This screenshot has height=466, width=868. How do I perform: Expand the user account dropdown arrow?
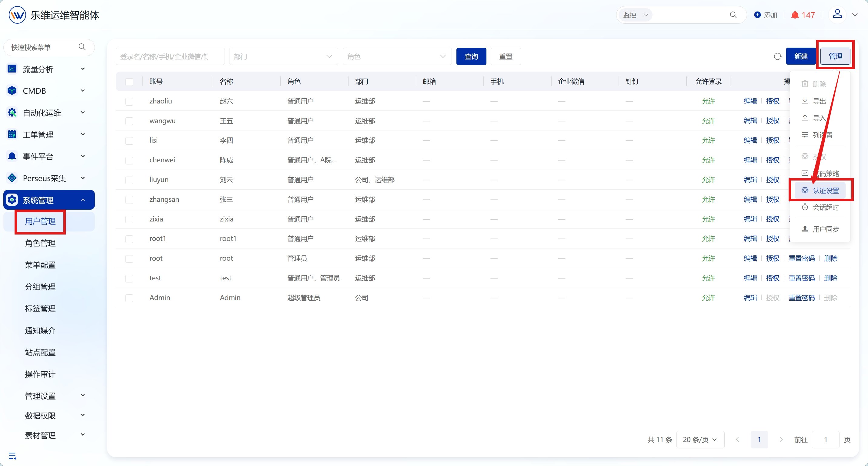click(x=855, y=15)
